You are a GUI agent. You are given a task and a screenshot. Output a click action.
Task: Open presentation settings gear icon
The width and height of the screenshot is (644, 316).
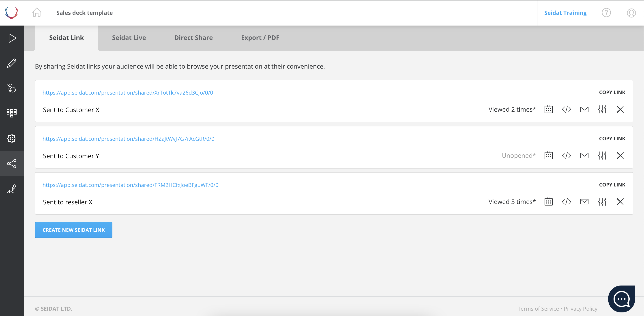tap(12, 138)
